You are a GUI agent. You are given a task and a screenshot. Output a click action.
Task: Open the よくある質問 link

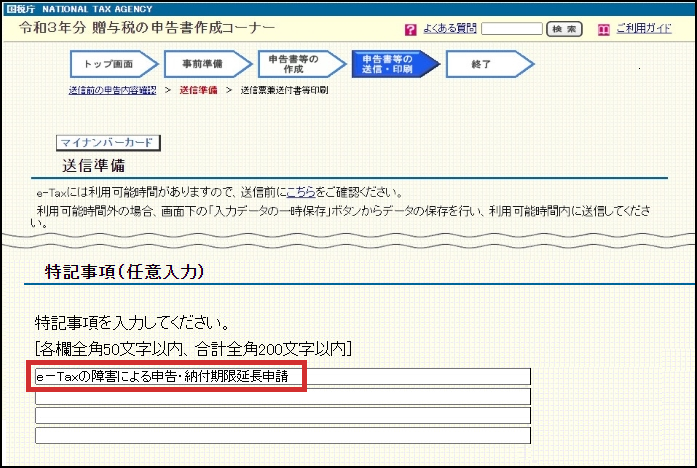449,28
